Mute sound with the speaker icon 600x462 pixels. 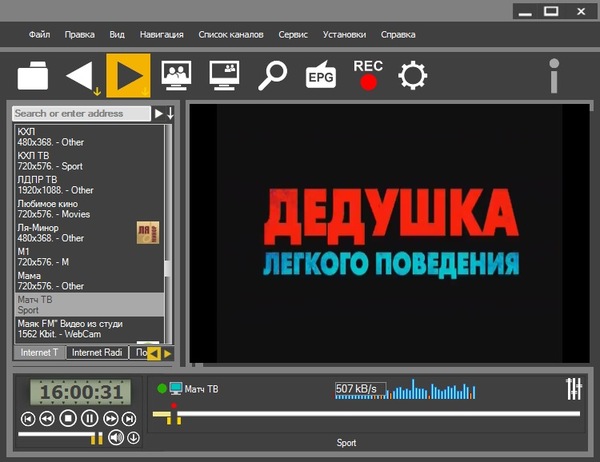(116, 437)
